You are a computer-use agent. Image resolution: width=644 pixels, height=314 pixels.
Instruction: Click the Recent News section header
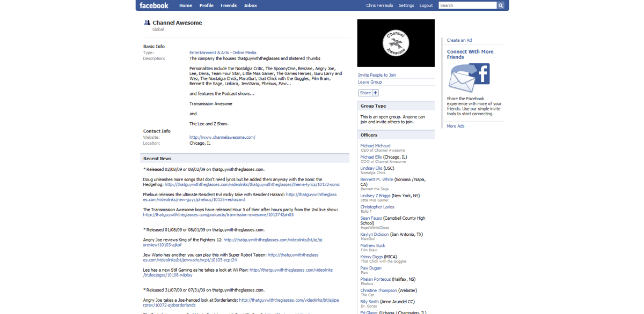click(245, 159)
